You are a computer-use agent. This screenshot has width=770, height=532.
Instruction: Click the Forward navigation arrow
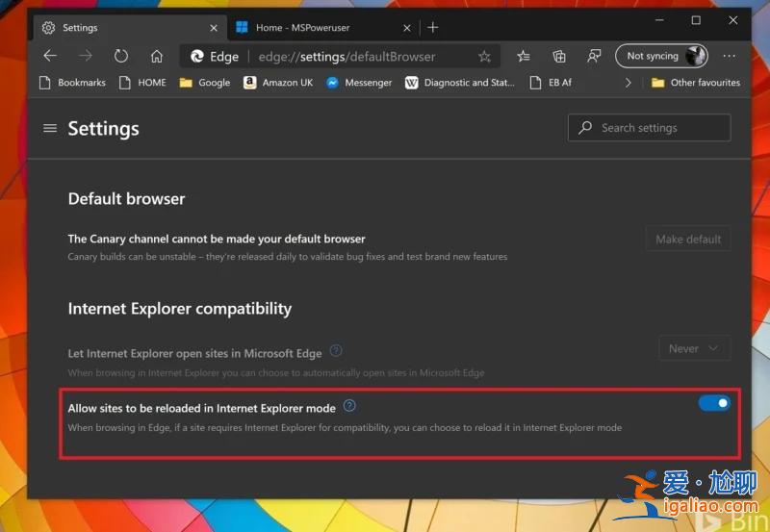(86, 56)
